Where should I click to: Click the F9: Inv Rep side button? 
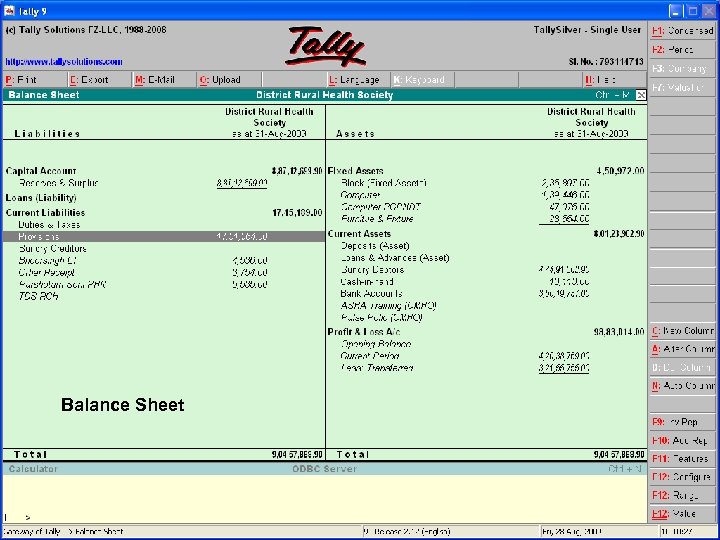point(682,422)
